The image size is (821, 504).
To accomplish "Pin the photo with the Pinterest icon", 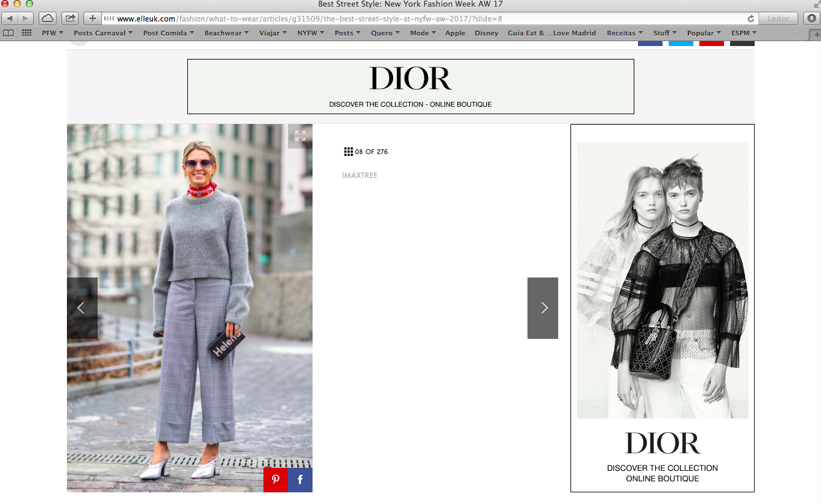I will (276, 480).
